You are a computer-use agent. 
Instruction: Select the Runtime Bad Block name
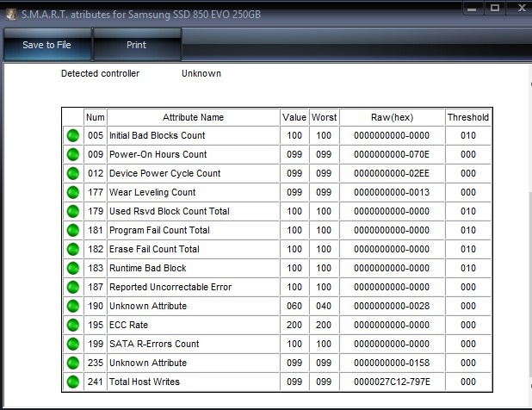[x=147, y=268]
